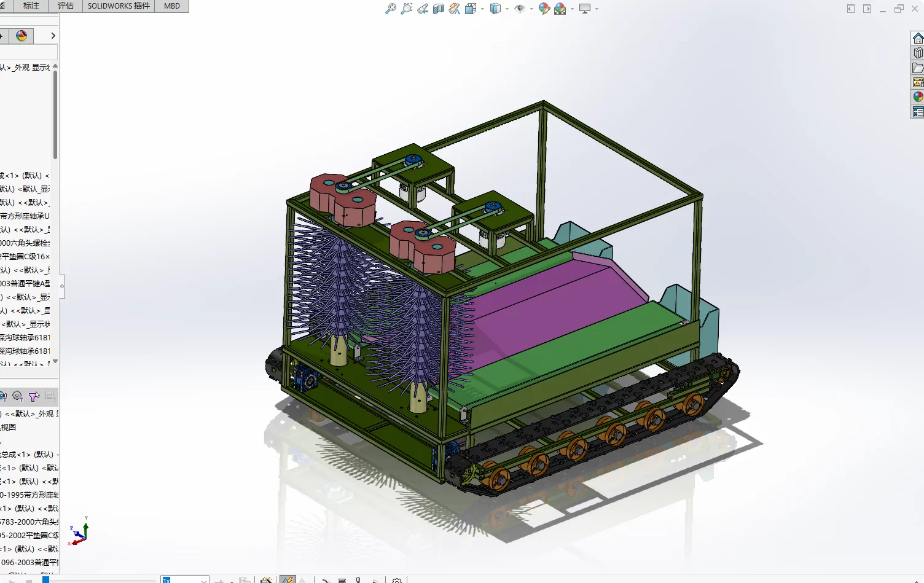
Task: Switch to the 标注 tab
Action: tap(31, 6)
